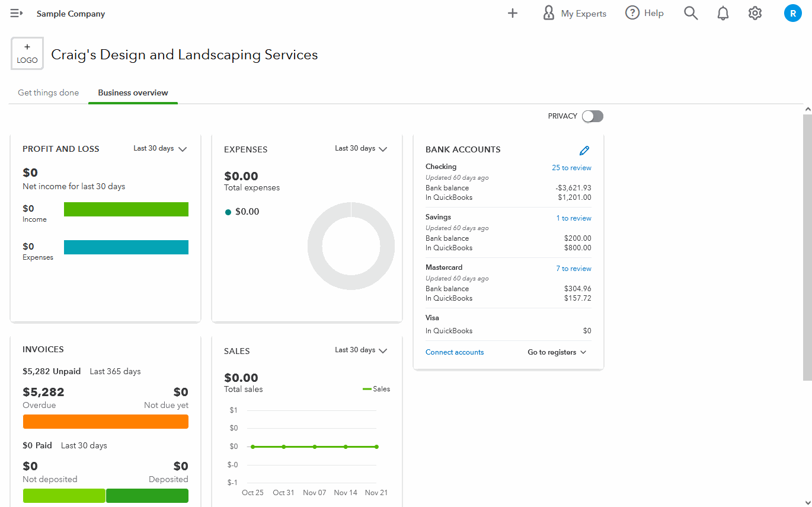Switch to Get things done tab
This screenshot has width=812, height=507.
(48, 93)
